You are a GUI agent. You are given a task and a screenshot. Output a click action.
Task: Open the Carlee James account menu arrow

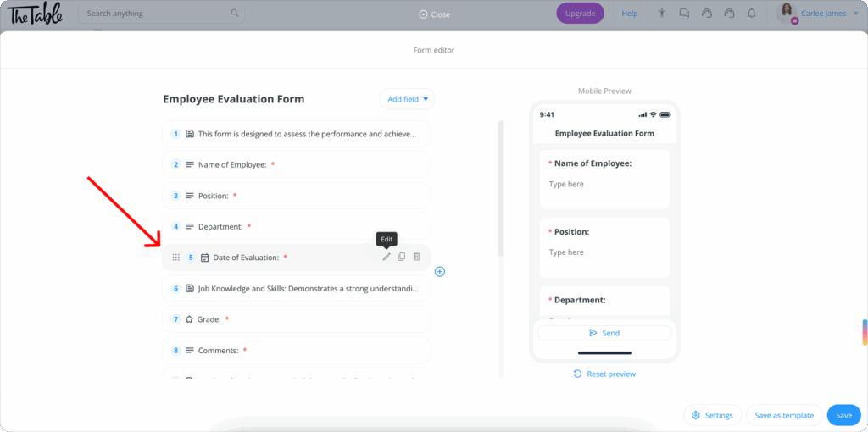point(856,14)
